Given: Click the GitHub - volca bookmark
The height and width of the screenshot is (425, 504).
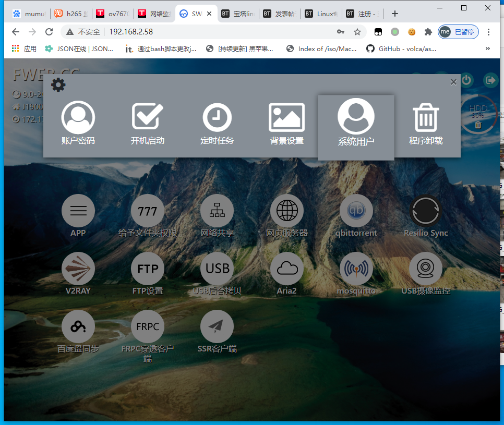Looking at the screenshot, I should click(401, 48).
